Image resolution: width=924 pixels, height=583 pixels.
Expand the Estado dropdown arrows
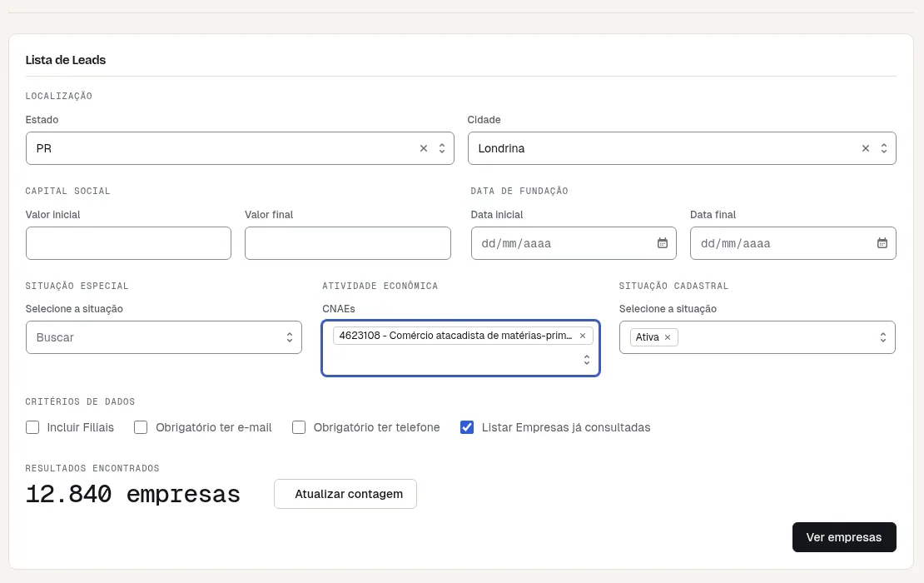(x=442, y=148)
